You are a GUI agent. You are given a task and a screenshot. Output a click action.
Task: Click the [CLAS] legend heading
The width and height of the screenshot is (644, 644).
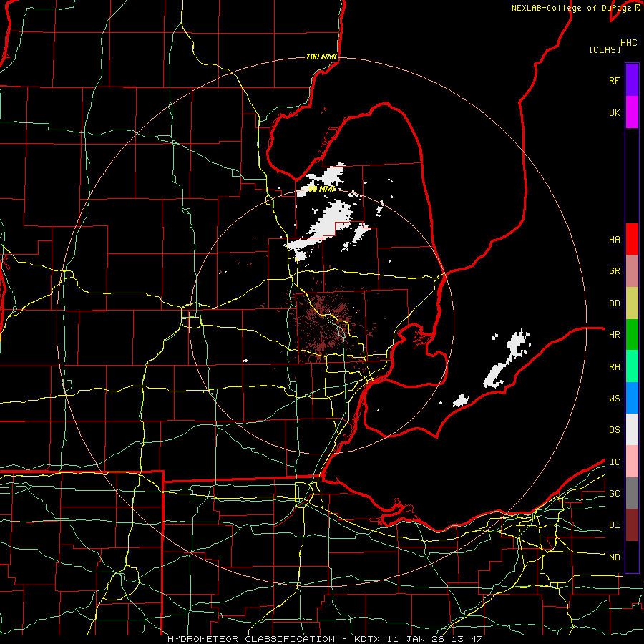[x=605, y=49]
